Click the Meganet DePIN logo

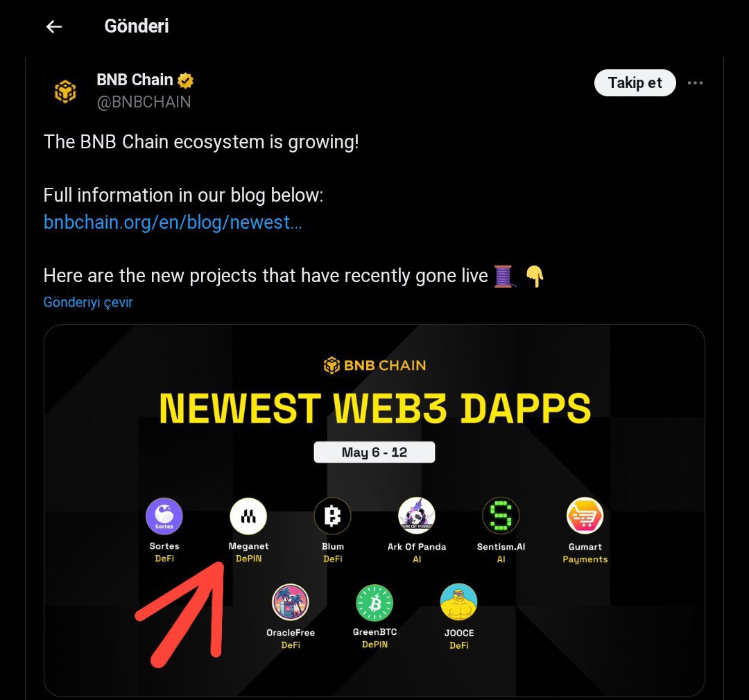pyautogui.click(x=248, y=516)
